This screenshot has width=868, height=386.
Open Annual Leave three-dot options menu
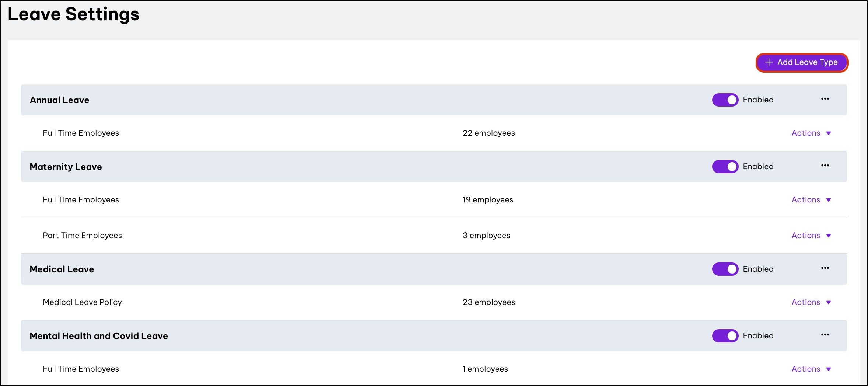(x=825, y=99)
